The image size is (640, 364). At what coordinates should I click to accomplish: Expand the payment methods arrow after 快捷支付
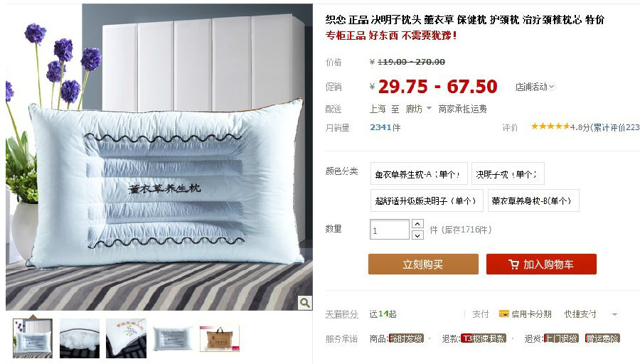[x=614, y=314]
